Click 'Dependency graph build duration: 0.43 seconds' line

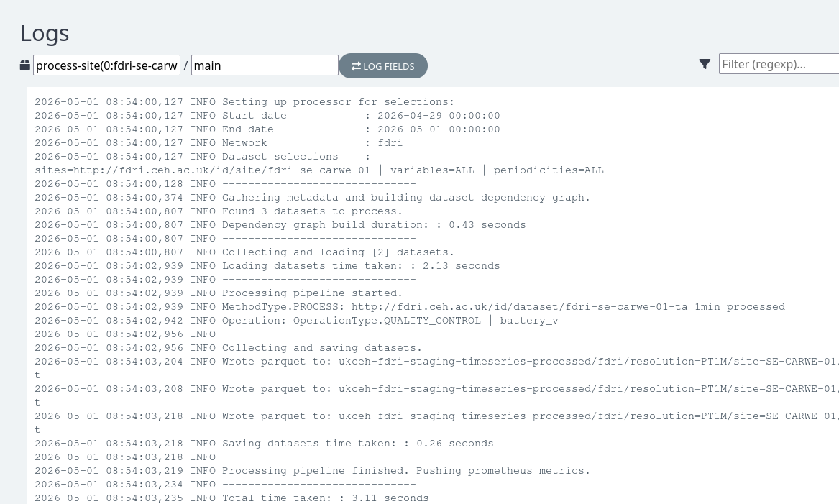[280, 225]
